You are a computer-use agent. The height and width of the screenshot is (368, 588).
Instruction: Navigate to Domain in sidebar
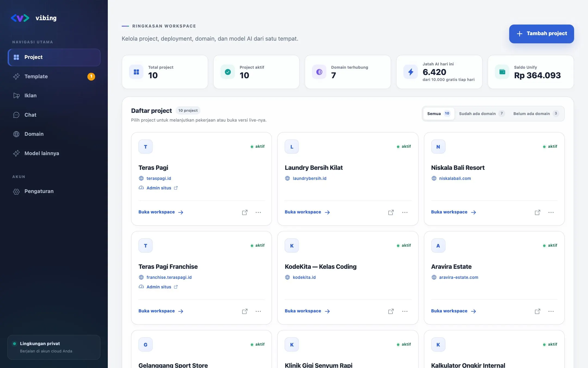coord(54,134)
